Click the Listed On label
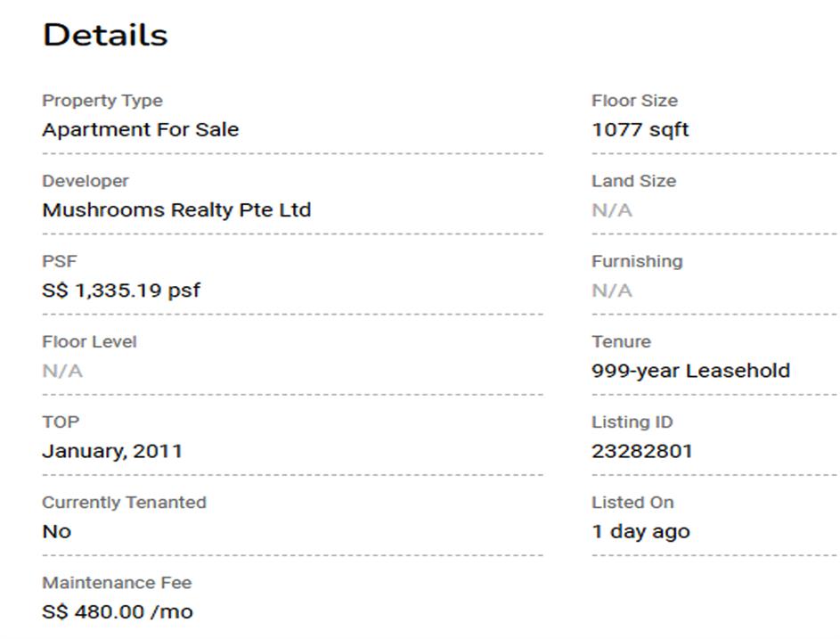 coord(632,503)
